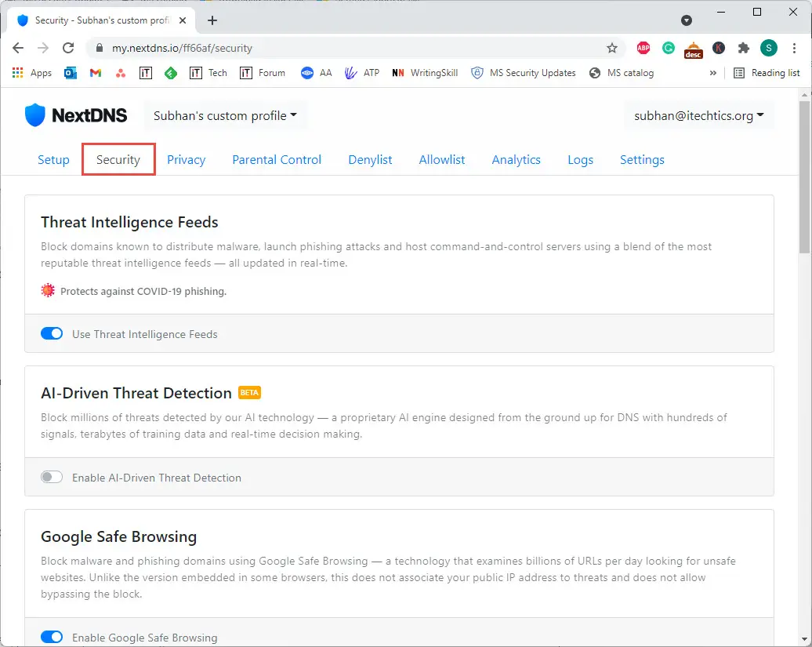Open the ATP bookmark

361,73
